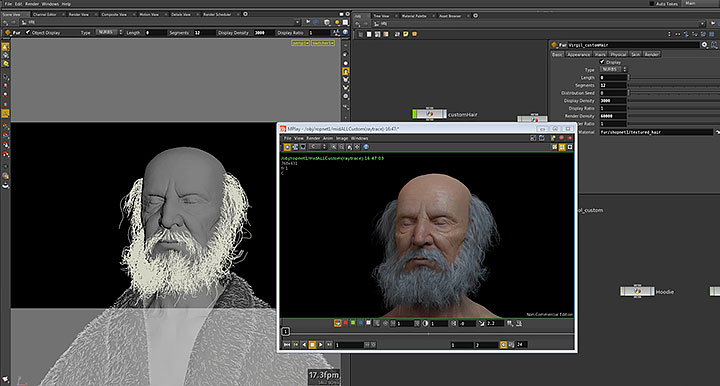Toggle Display checkbox in Fur parameters

pyautogui.click(x=602, y=62)
